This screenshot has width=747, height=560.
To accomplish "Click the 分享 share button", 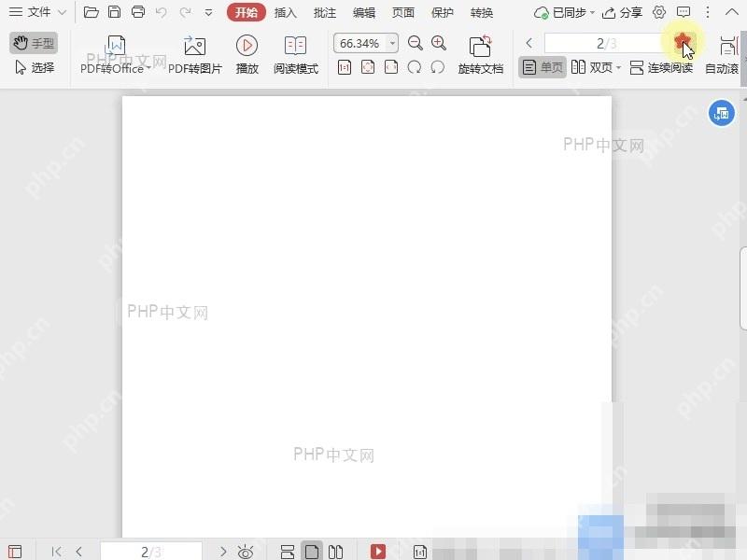I will pyautogui.click(x=622, y=13).
